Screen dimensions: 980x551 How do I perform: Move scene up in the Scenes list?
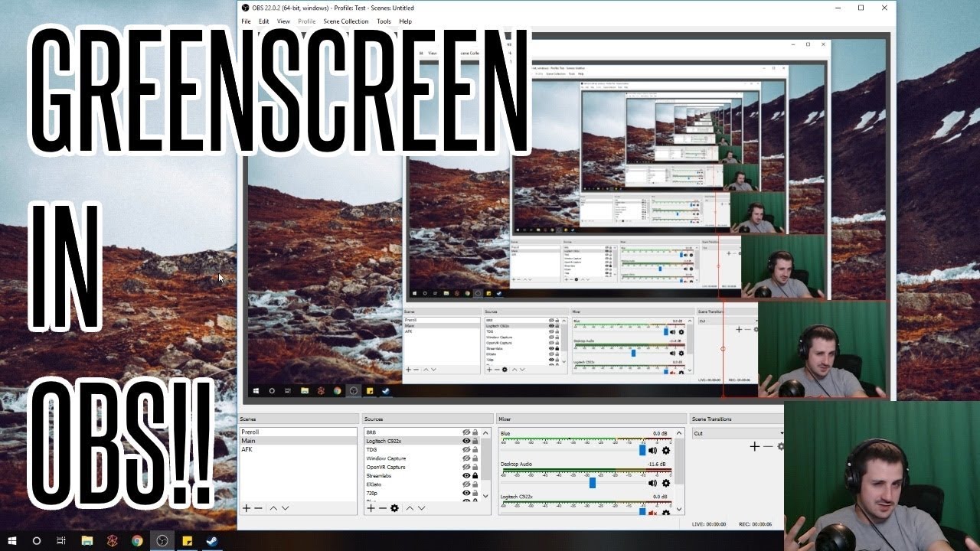[273, 508]
